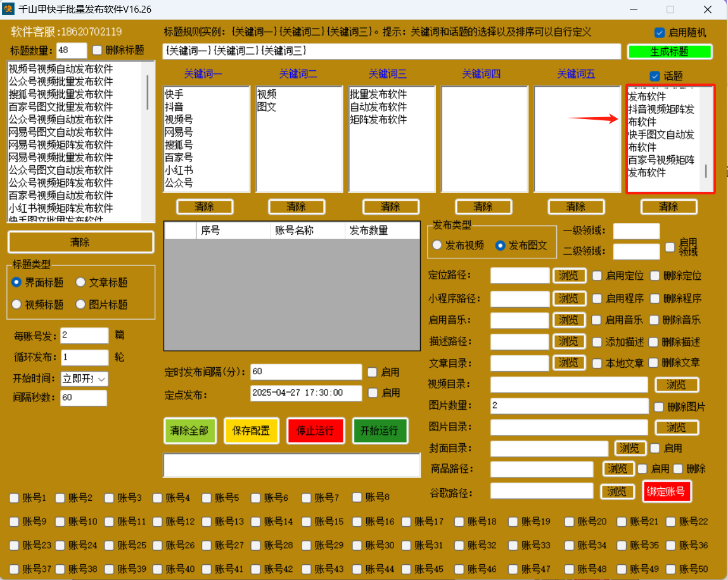Select the 发布视频 radio option

pos(437,246)
